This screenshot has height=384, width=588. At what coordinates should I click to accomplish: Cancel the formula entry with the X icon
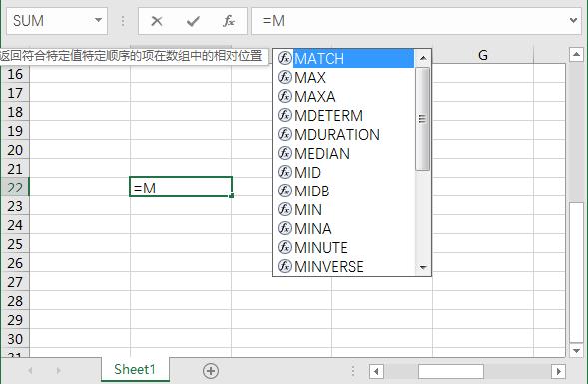tap(157, 21)
